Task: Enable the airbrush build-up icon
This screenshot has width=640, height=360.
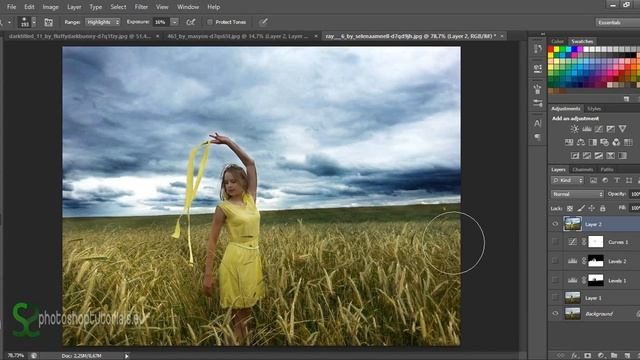Action: 191,22
